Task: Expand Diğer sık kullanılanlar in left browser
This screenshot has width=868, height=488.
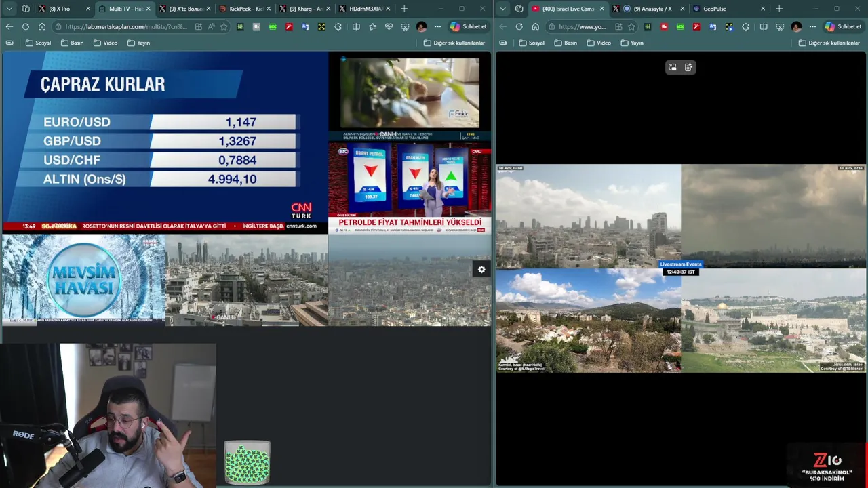Action: (454, 43)
